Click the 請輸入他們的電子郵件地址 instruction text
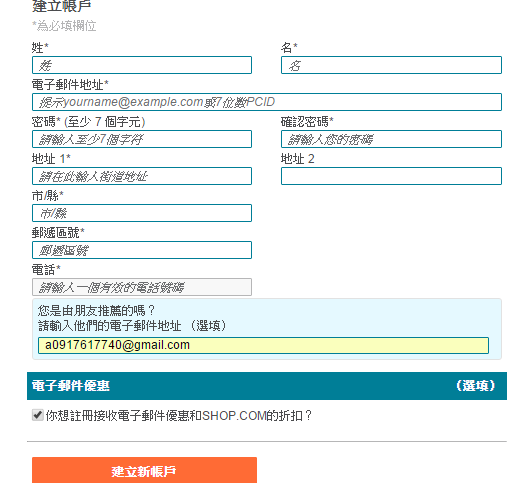This screenshot has height=483, width=518. click(132, 325)
